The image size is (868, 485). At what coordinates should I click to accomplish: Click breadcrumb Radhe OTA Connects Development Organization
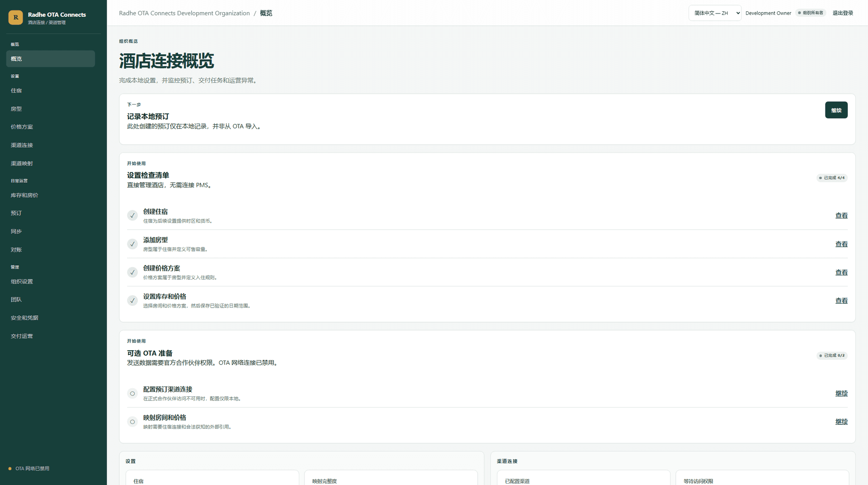click(x=184, y=13)
